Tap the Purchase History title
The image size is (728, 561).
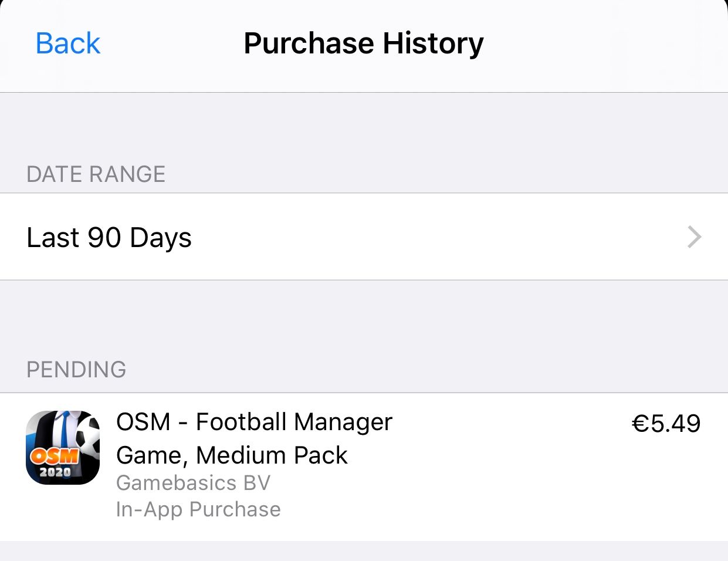pos(364,43)
